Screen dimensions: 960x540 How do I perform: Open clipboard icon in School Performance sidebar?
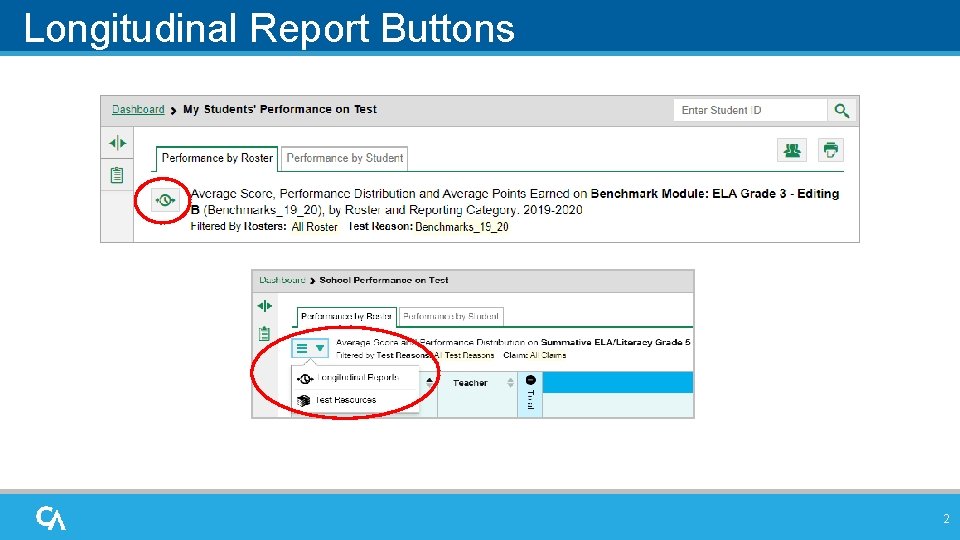pyautogui.click(x=264, y=334)
